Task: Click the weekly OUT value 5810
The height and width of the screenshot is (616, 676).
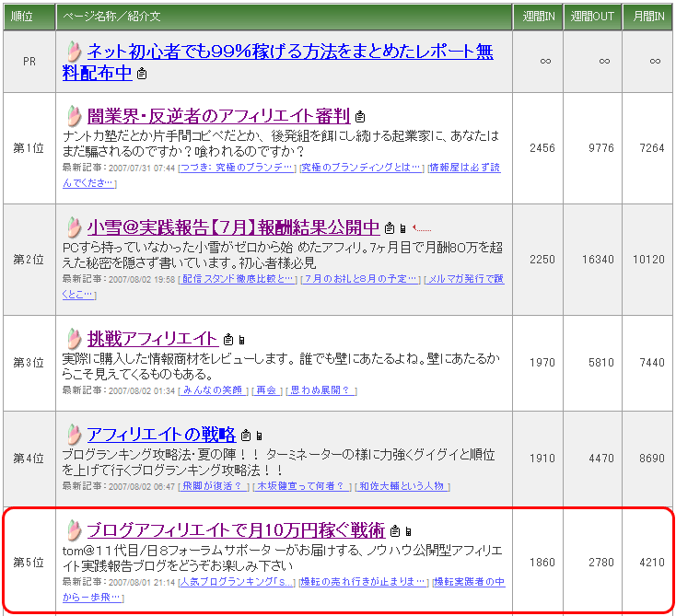Action: (601, 362)
